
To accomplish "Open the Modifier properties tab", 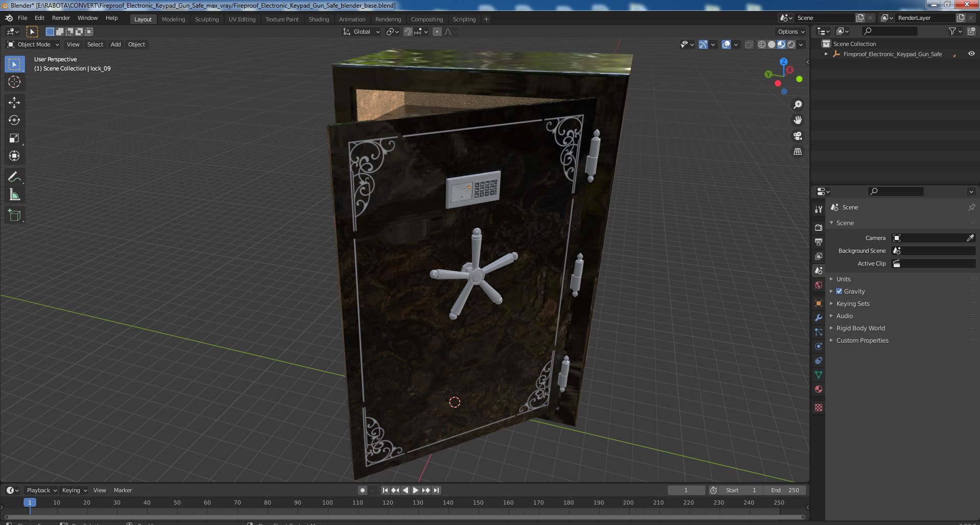I will tap(819, 318).
